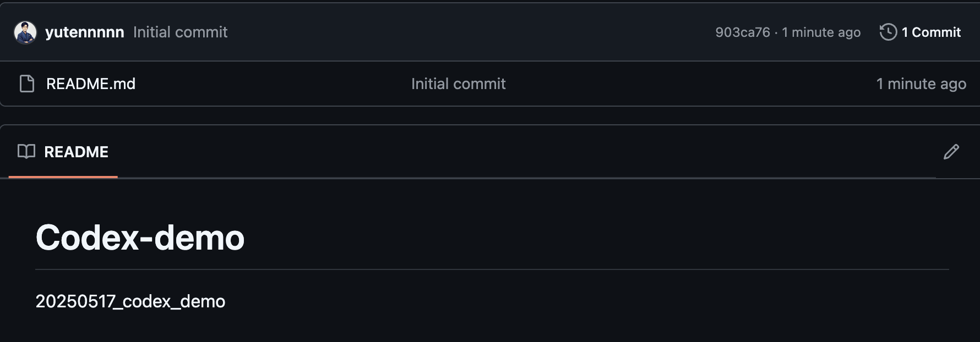Click the Codex-demo heading
The image size is (980, 342).
[x=140, y=238]
